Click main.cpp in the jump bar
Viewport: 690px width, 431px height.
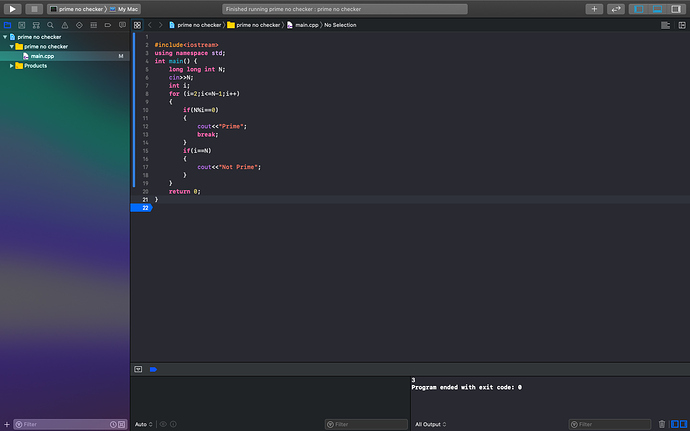coord(302,25)
